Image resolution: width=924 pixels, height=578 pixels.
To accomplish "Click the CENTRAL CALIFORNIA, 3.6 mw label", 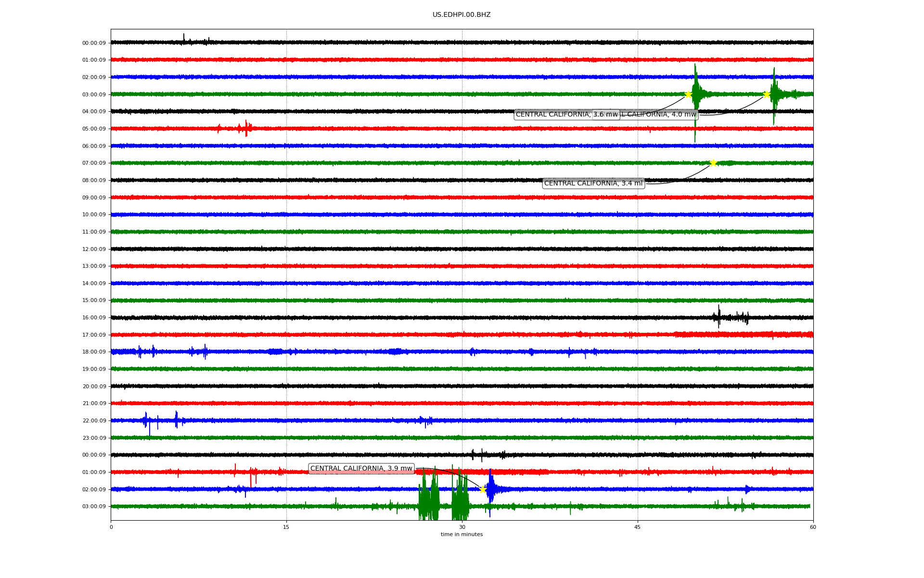I will 553,115.
